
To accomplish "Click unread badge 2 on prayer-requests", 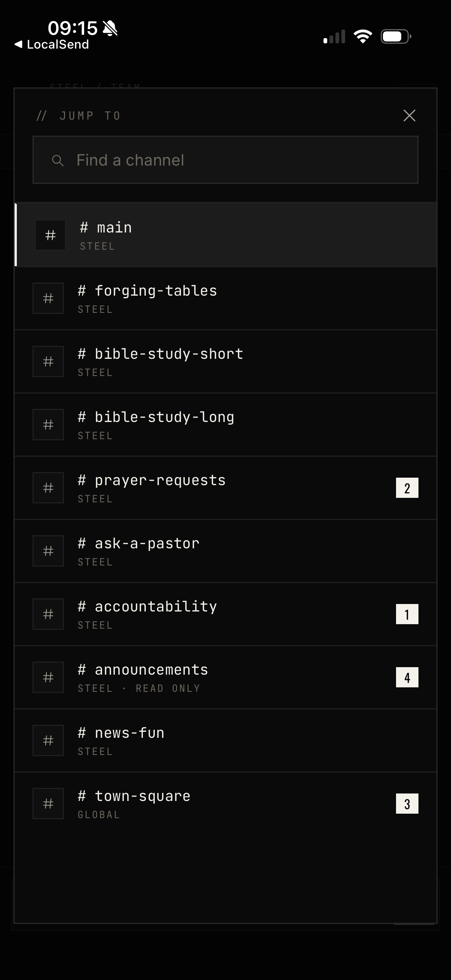I will (x=407, y=488).
